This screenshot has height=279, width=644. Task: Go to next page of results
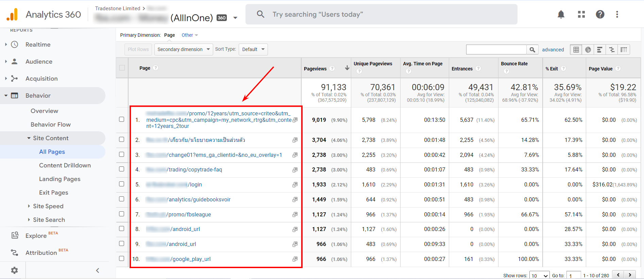tap(630, 275)
